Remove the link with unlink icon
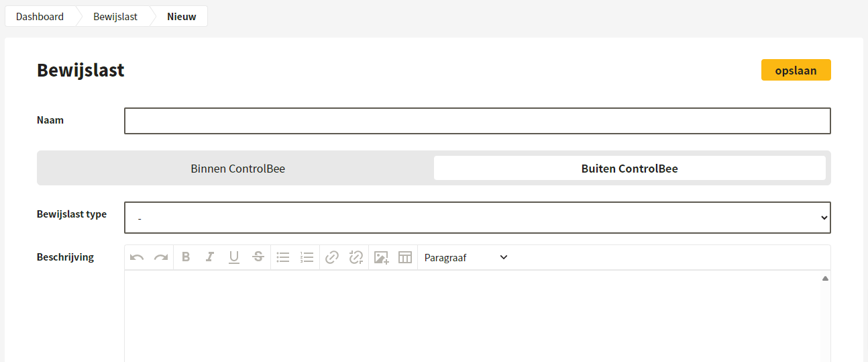The width and height of the screenshot is (868, 362). tap(356, 257)
